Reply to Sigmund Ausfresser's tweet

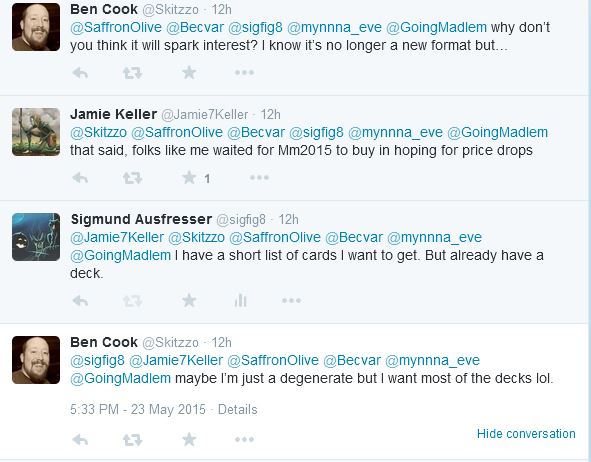80,301
